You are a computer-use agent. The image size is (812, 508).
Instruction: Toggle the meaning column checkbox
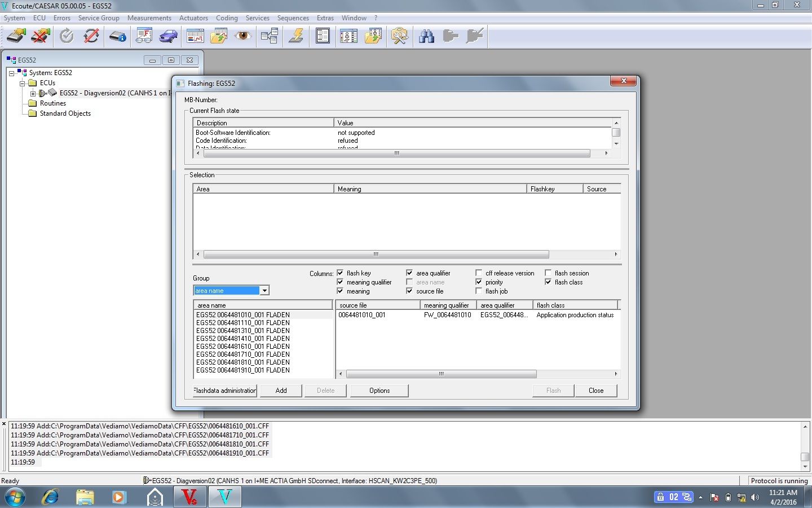(340, 291)
